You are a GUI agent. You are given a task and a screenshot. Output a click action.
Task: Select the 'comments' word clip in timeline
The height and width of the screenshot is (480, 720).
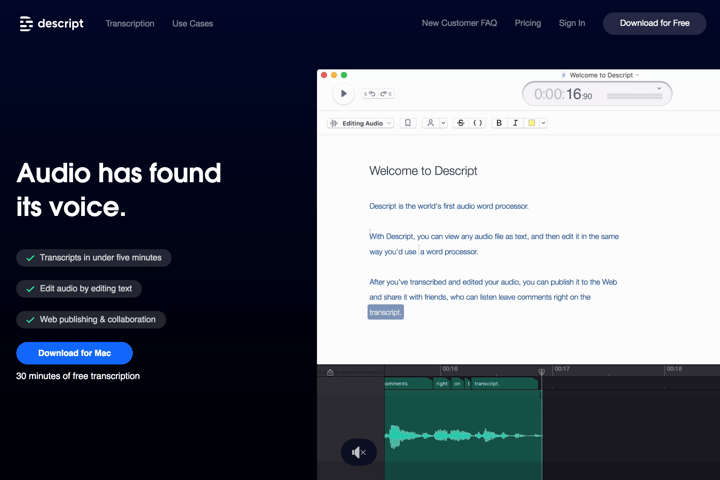click(407, 384)
